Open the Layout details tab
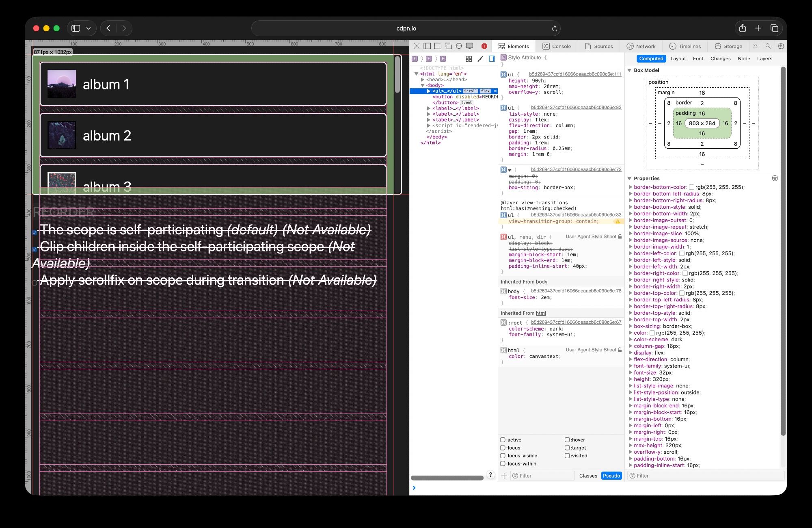Viewport: 812px width, 528px height. 678,58
